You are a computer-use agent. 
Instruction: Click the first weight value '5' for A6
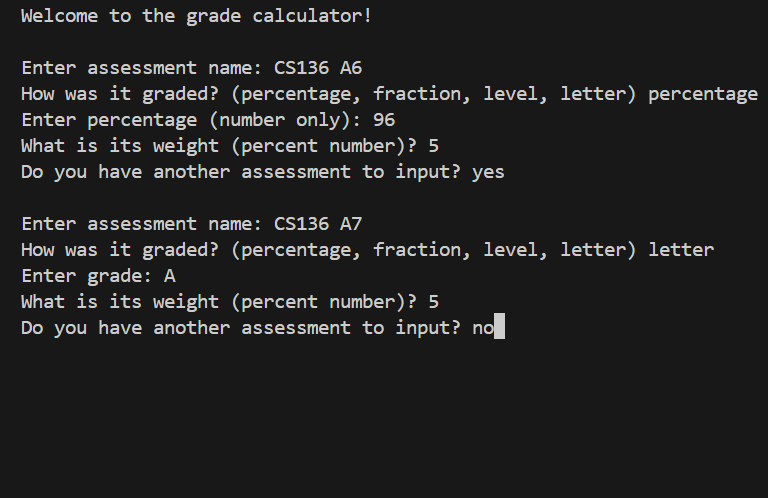(x=433, y=146)
